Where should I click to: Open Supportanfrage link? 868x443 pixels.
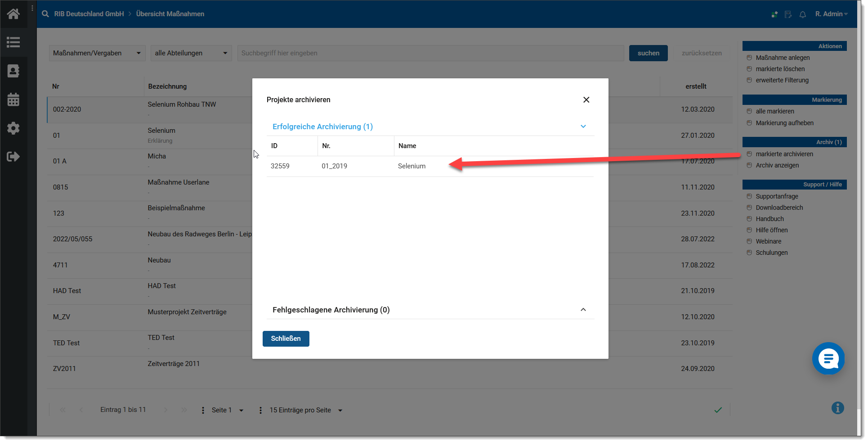[777, 196]
